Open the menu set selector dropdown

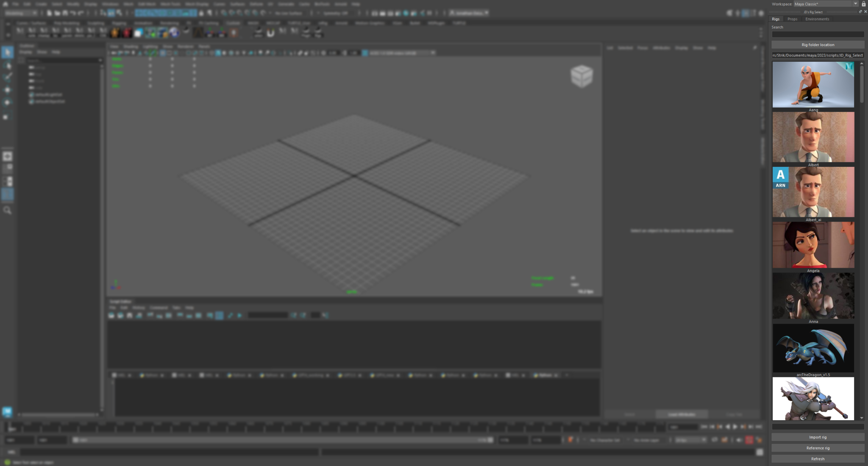pos(17,13)
